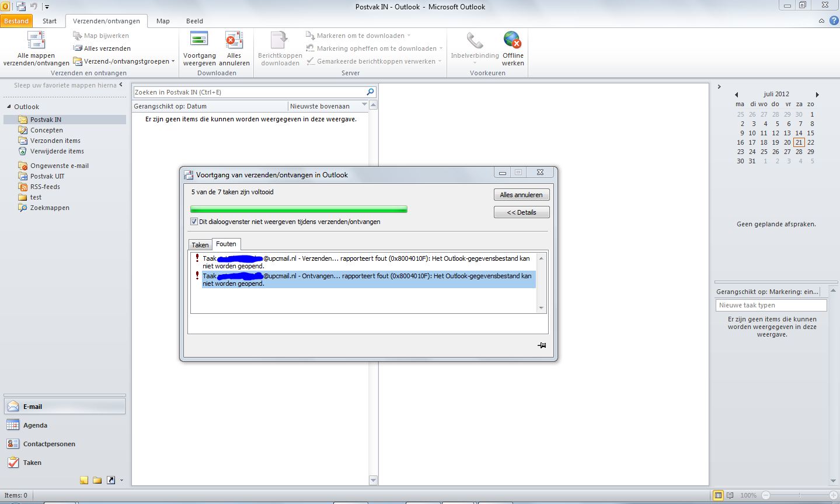Minimize the ribbon with the caret
Image resolution: width=840 pixels, height=504 pixels.
[821, 20]
